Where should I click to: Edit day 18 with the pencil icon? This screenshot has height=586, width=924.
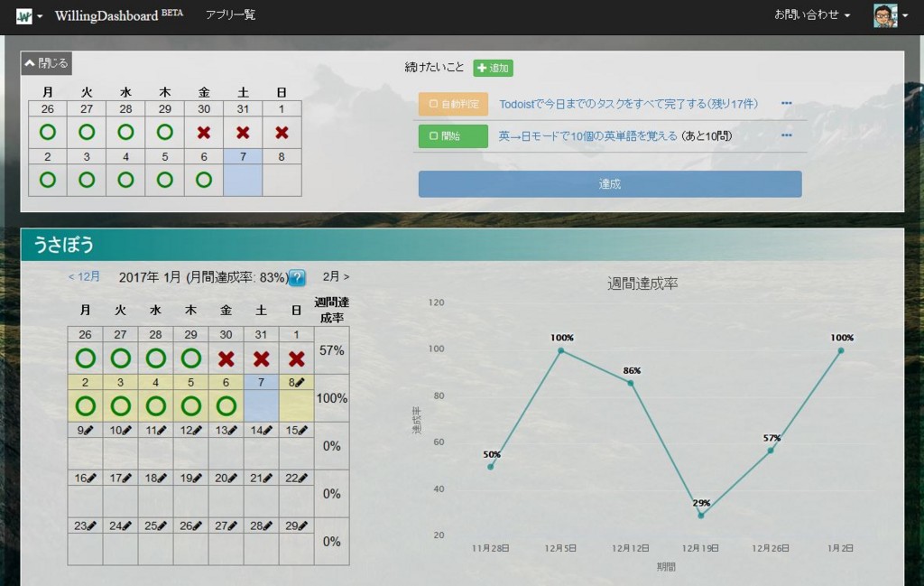[x=162, y=479]
